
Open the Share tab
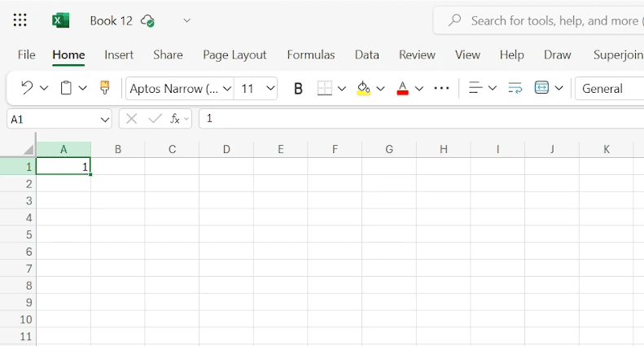click(168, 55)
